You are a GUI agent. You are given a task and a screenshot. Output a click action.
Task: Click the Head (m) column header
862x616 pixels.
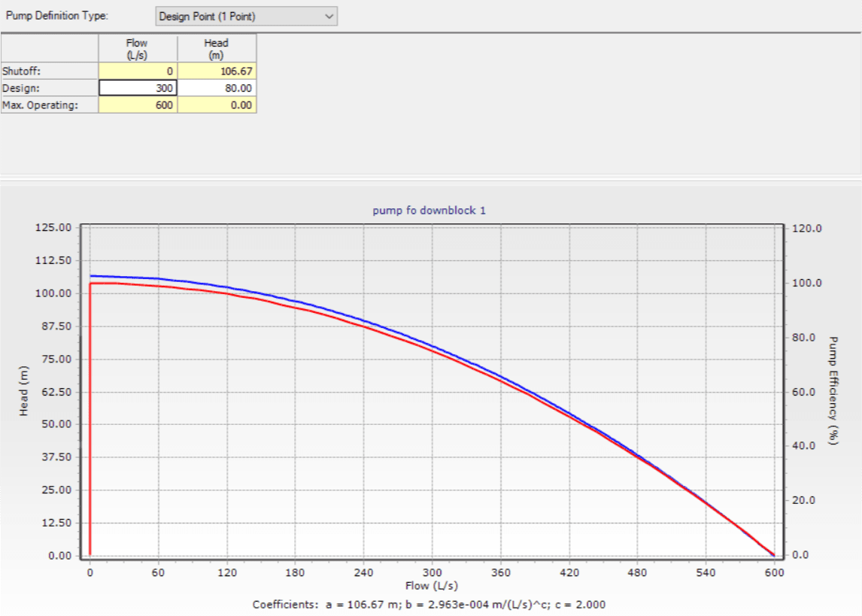pyautogui.click(x=217, y=48)
